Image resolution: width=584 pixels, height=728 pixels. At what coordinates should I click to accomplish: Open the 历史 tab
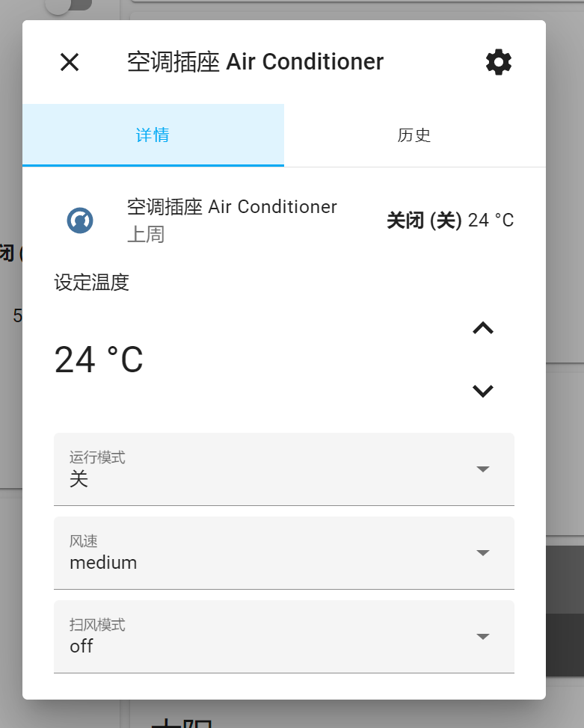tap(414, 135)
